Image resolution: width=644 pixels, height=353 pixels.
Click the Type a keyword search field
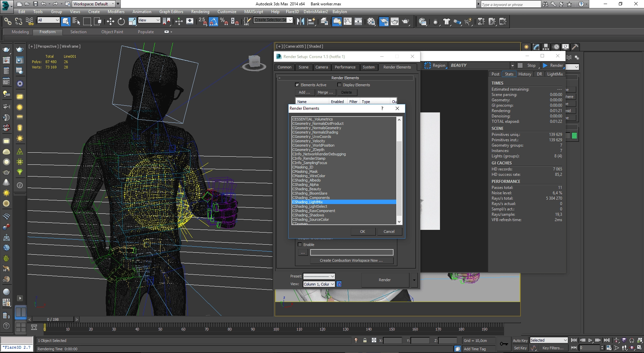click(510, 4)
